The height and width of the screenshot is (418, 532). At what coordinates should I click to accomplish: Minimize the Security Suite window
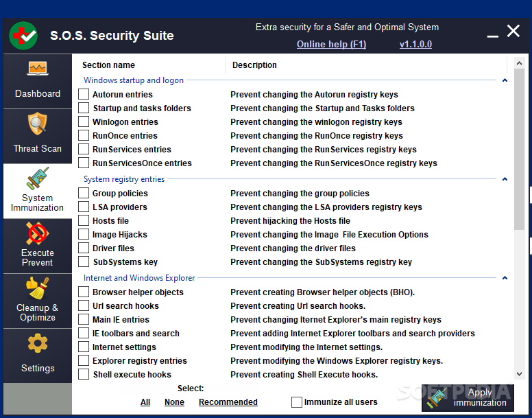(x=493, y=36)
